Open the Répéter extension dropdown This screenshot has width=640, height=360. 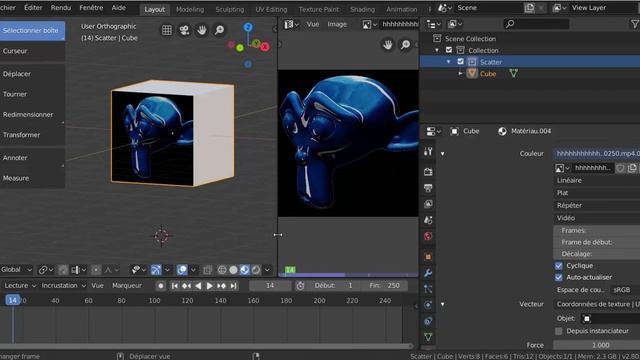point(597,205)
